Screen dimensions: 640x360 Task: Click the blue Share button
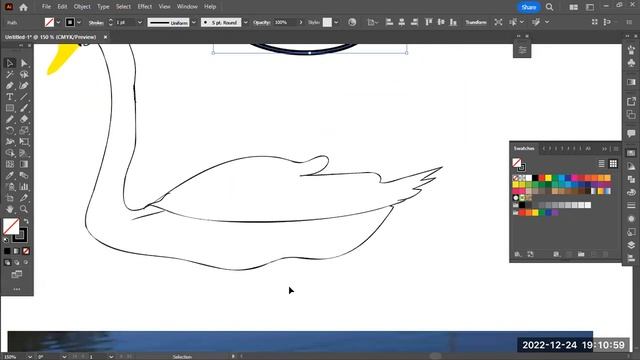click(x=529, y=7)
